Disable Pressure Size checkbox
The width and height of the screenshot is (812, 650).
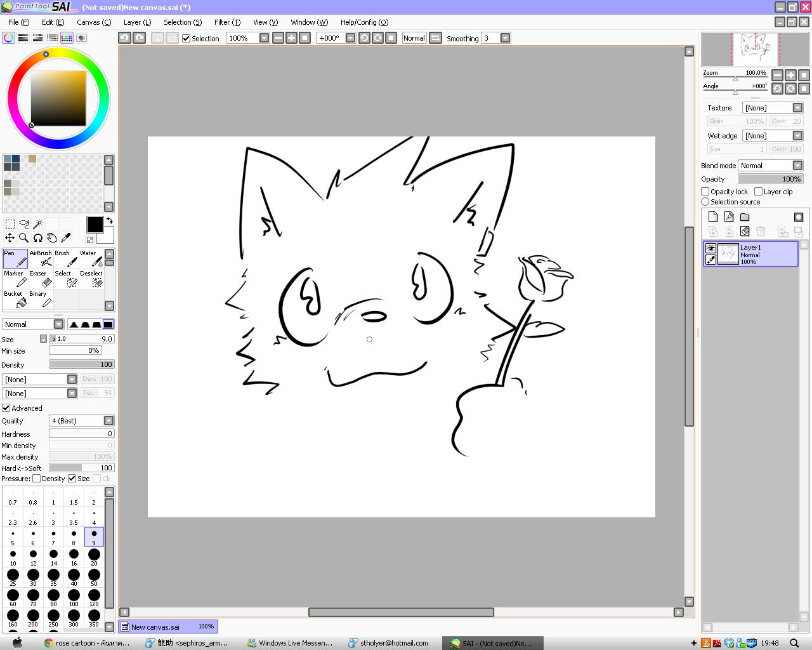click(x=72, y=479)
